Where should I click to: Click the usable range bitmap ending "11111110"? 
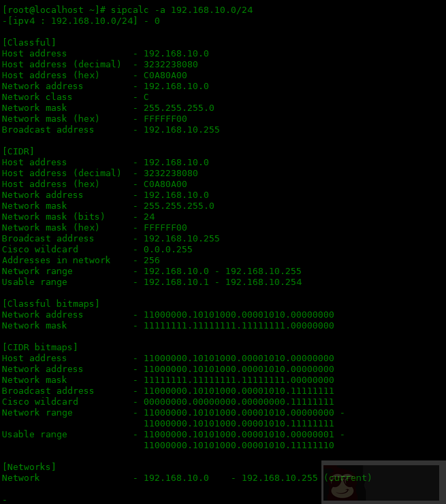(x=239, y=446)
